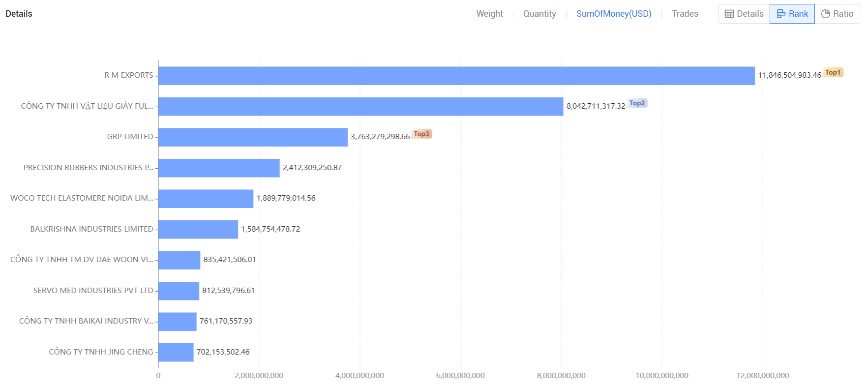
Task: Click the CÔNG TY TNHH JING CHENG bar
Action: pos(176,353)
